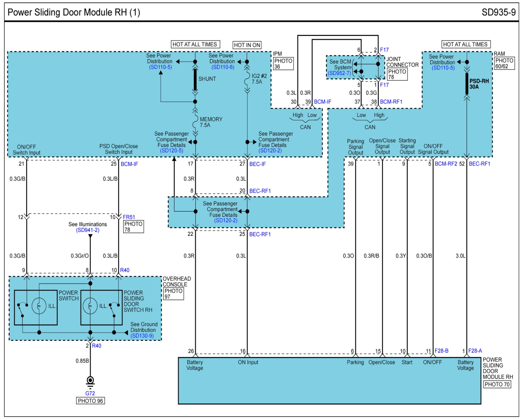Click the Power Sliding Door Switch ILL. lamp symbol
523x420 pixels.
tap(90, 306)
